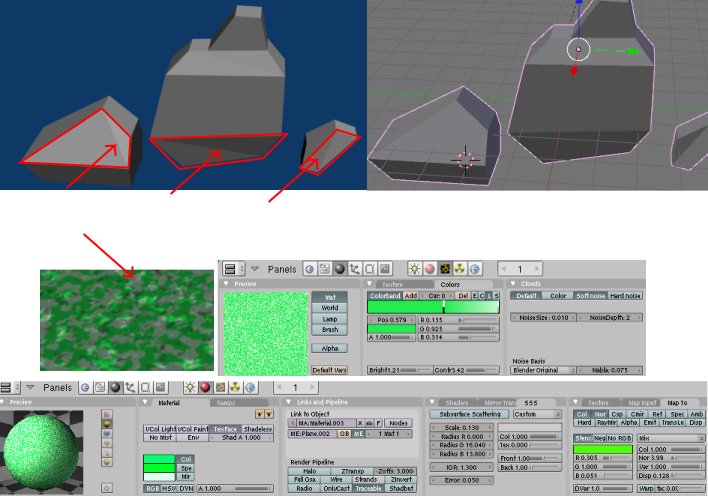Open Editing context in the material buttons header
The height and width of the screenshot is (500, 708).
[145, 388]
